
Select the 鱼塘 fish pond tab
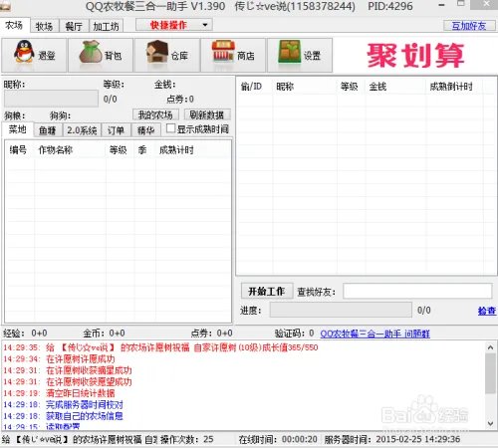tap(48, 130)
